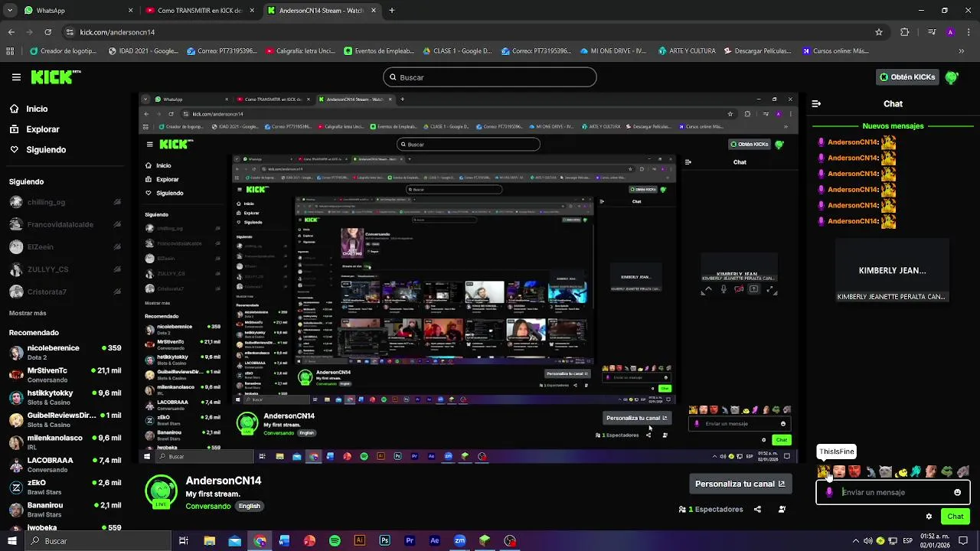
Task: Click the share stream icon
Action: (757, 509)
